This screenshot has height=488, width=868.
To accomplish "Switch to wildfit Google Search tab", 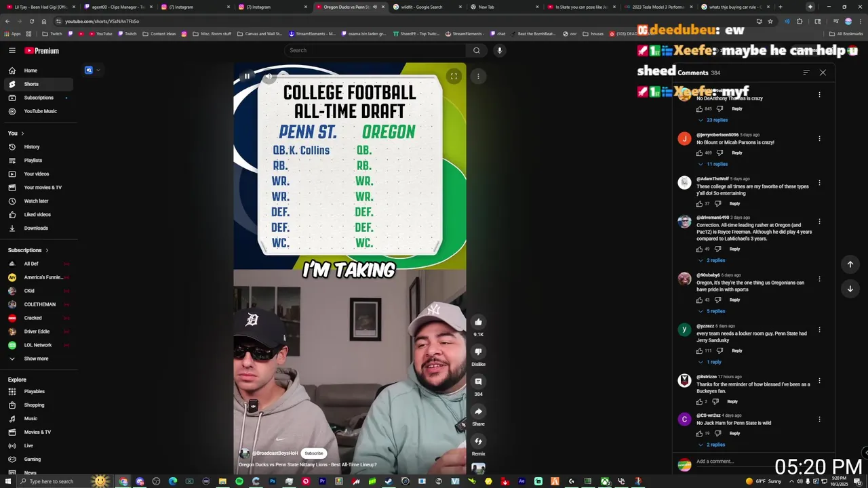I will click(426, 7).
